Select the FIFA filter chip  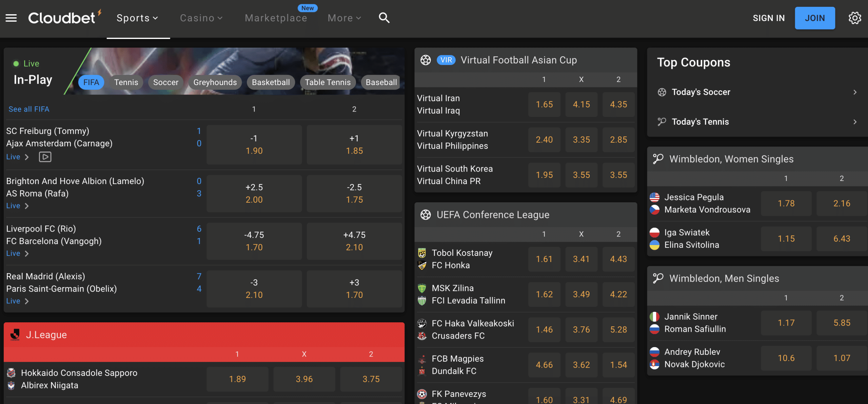[91, 82]
